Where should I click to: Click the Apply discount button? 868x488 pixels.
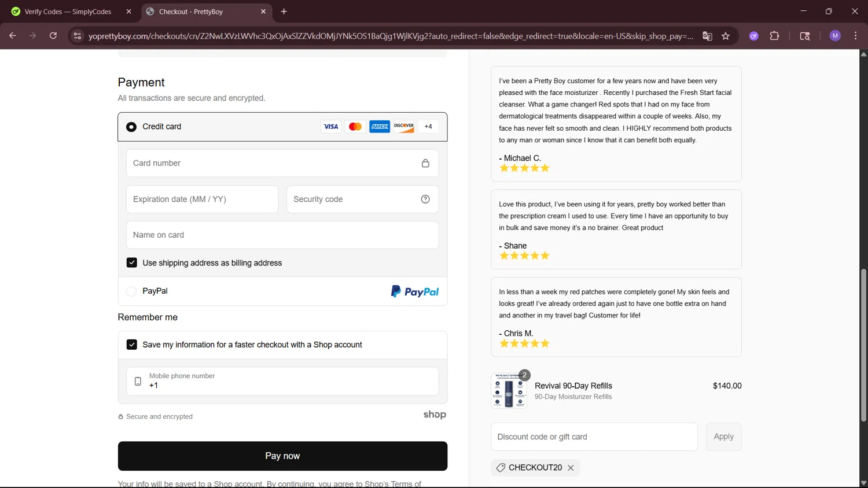(723, 437)
